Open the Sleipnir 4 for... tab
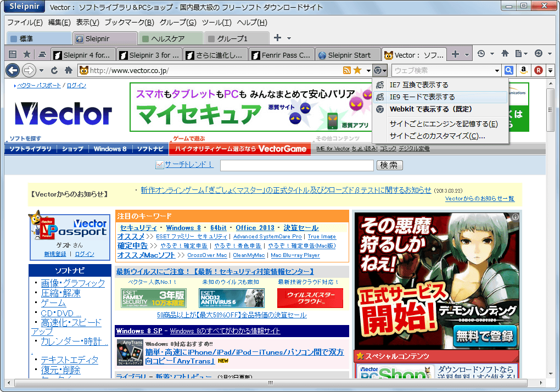Screen dimensions: 560x392 (x=83, y=55)
